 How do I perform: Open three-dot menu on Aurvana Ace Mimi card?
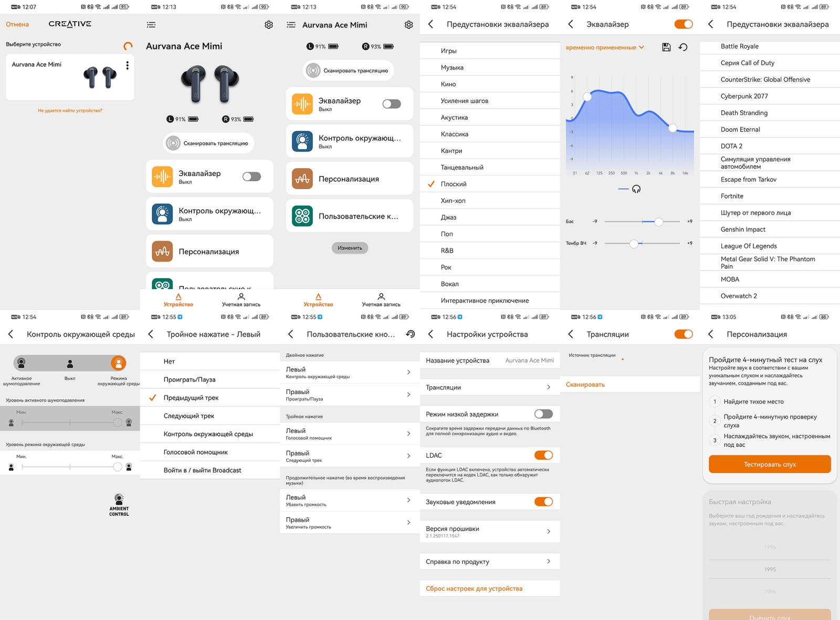tap(127, 65)
